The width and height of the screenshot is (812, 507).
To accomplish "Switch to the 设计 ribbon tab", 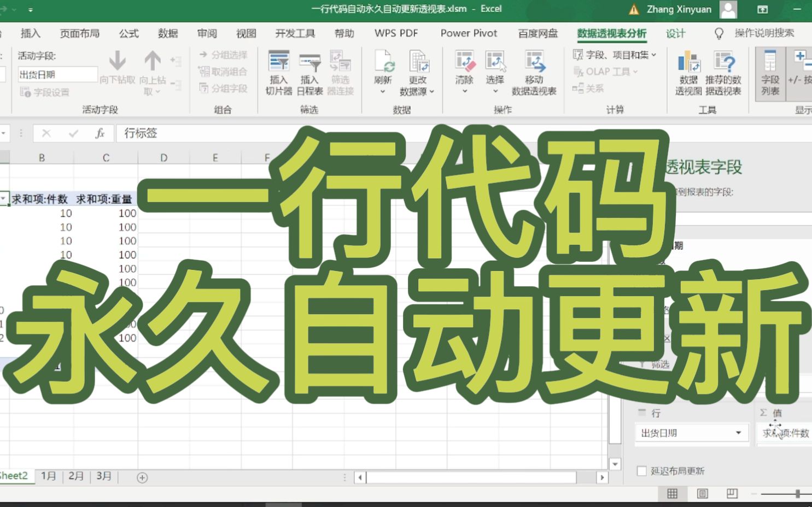I will 676,33.
